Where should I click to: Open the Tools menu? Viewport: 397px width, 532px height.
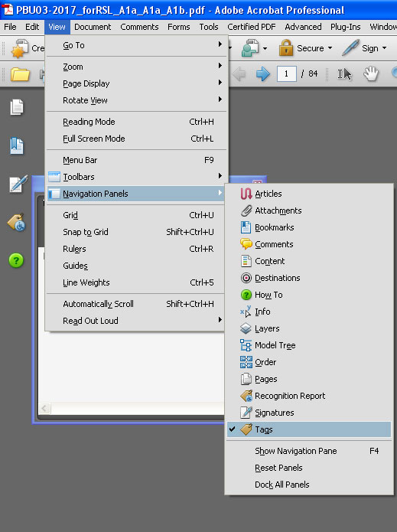click(209, 27)
